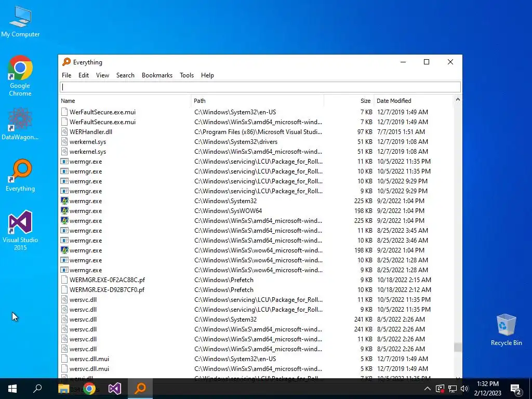
Task: Click WERHandler.dll Program Files (x86) path cell
Action: 258,131
